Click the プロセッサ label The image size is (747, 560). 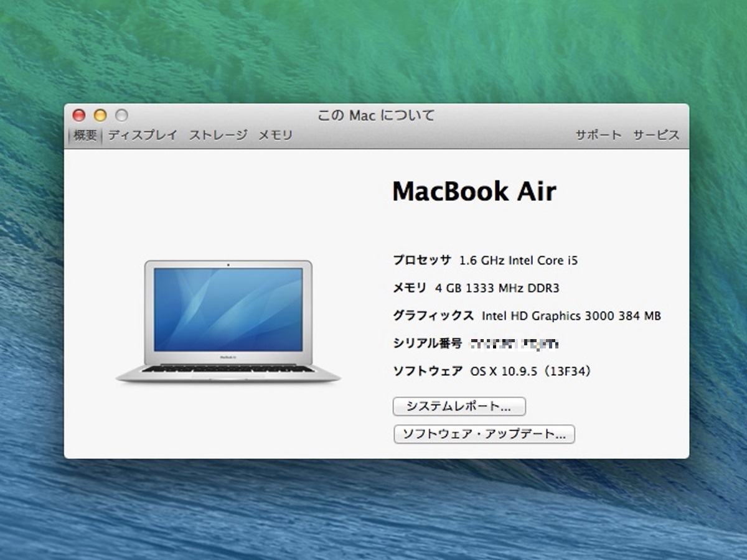tap(421, 260)
